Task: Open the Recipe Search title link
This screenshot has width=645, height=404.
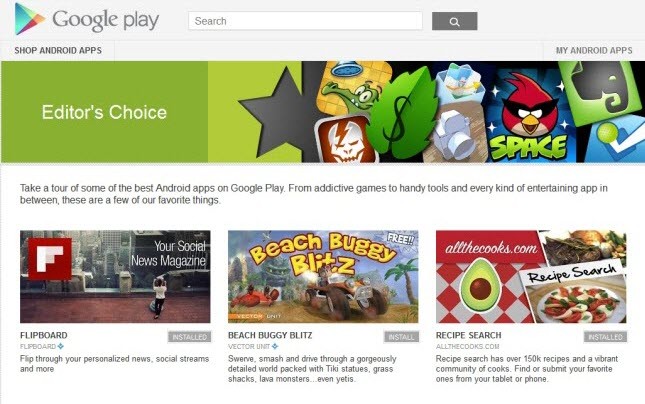Action: pyautogui.click(x=469, y=335)
